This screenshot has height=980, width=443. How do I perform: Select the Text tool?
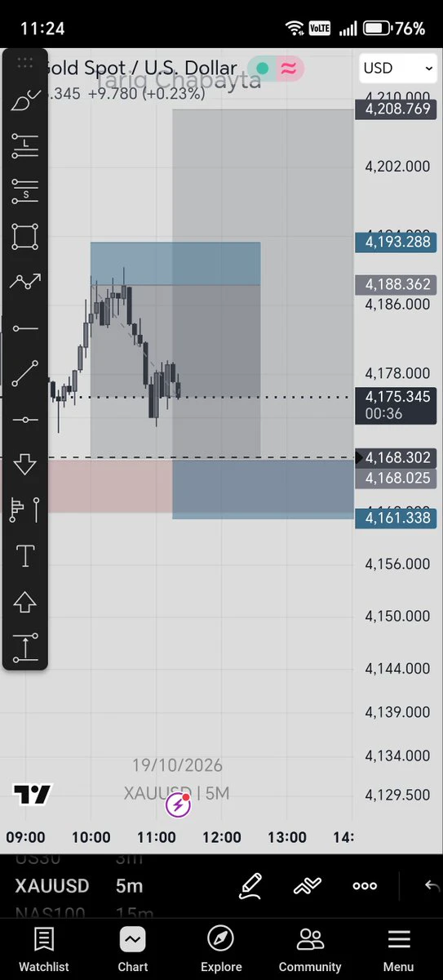click(x=24, y=556)
